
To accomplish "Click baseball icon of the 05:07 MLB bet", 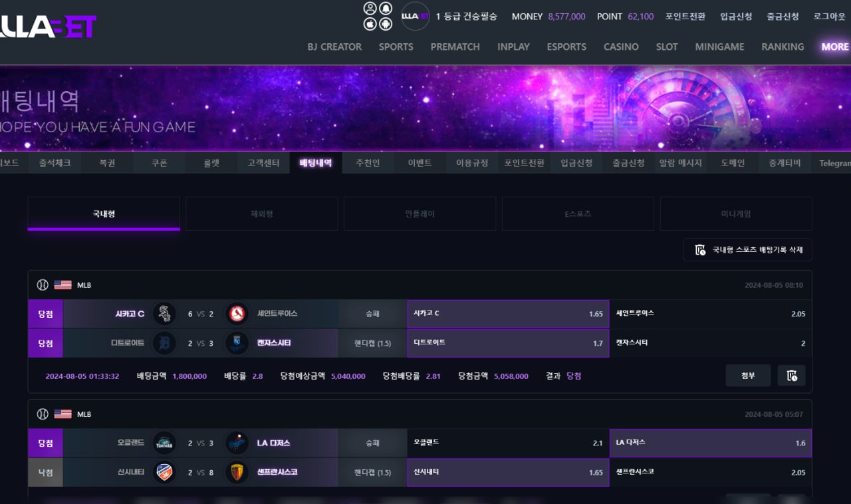I will pyautogui.click(x=43, y=414).
